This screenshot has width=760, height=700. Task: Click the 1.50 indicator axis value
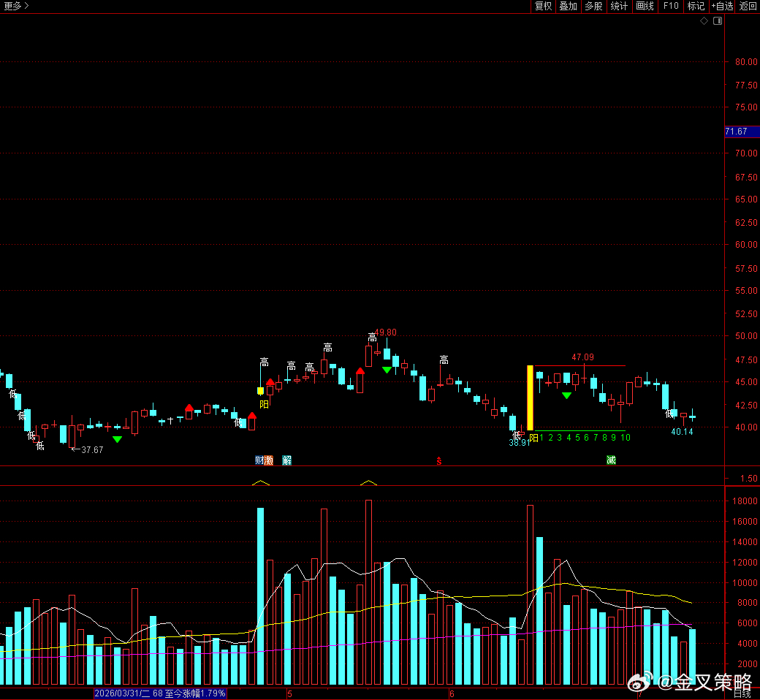(749, 479)
